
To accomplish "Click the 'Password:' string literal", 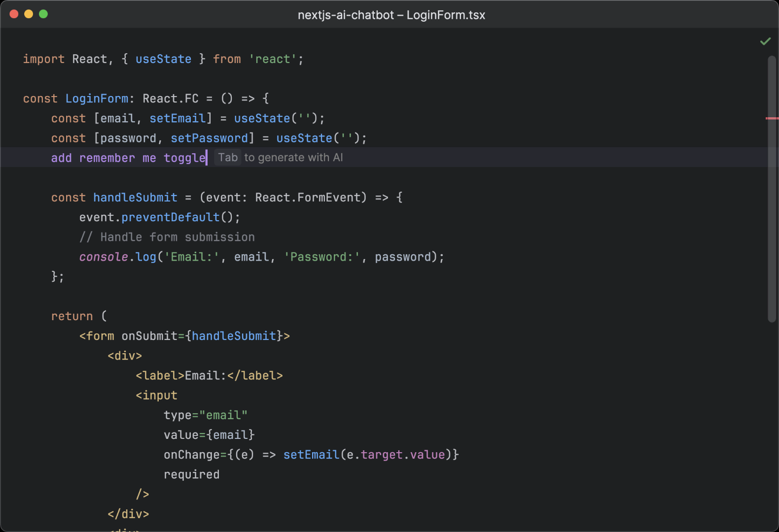I will (322, 257).
